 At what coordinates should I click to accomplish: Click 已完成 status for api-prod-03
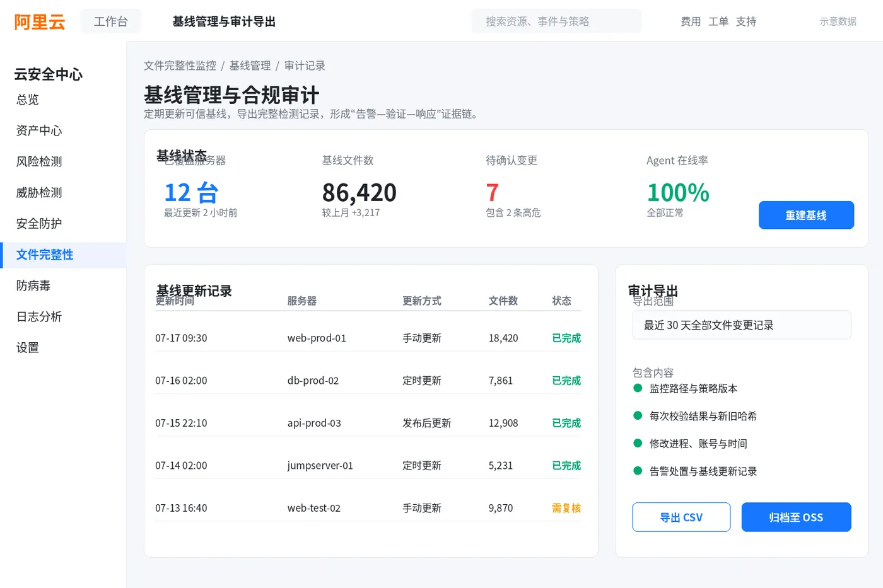point(566,423)
